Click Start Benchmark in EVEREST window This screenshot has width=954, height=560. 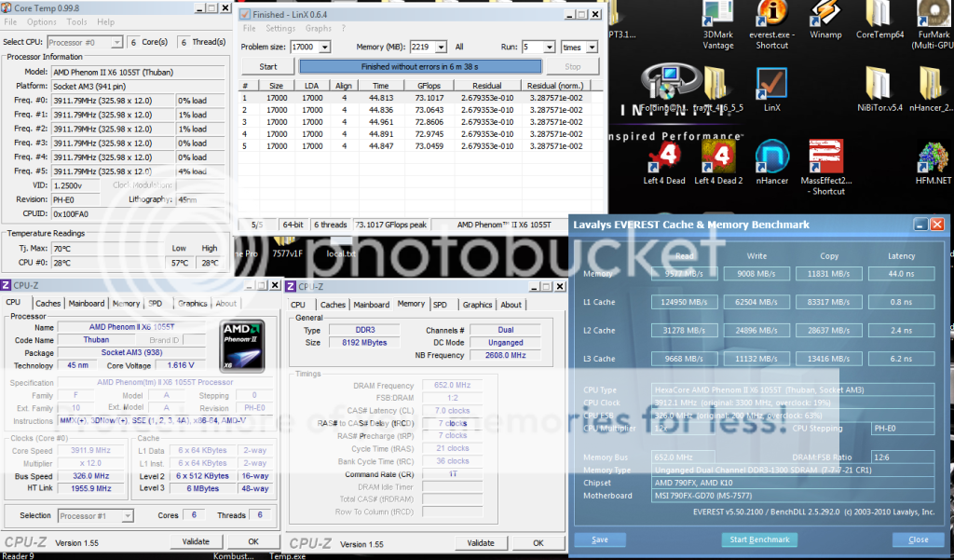pos(759,540)
